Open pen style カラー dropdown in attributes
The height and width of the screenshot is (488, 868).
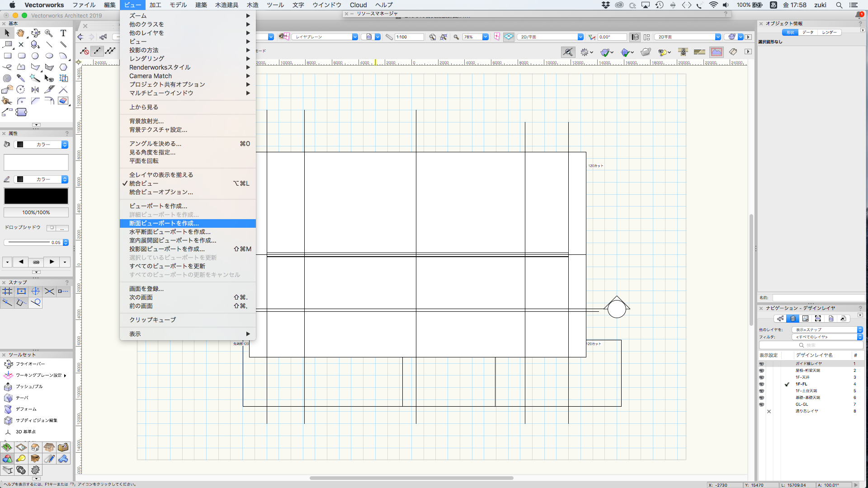[42, 179]
